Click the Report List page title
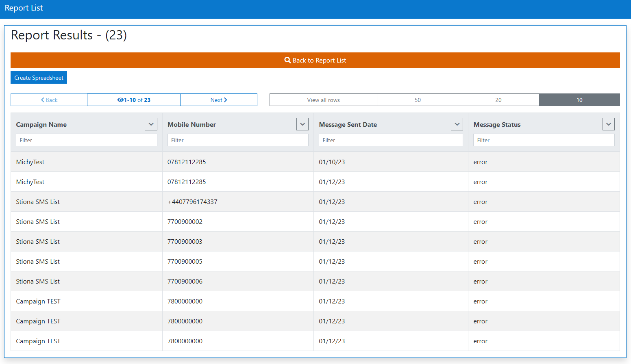Screen dimensions: 631x364 pyautogui.click(x=24, y=8)
